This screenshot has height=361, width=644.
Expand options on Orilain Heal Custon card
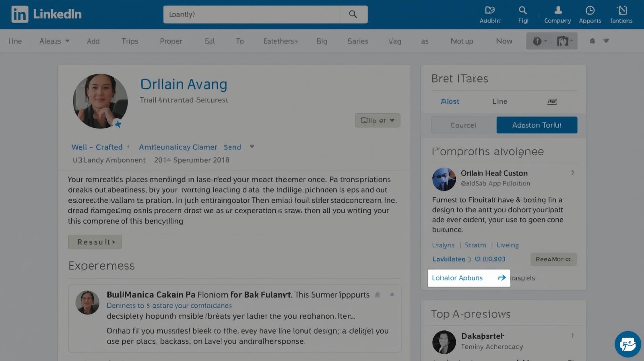[x=572, y=173]
